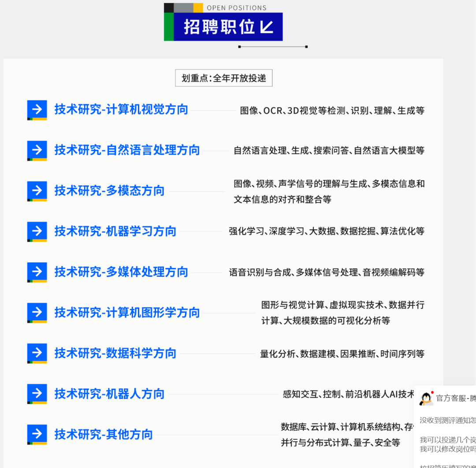Click description 图像、OCR、3D视觉等检测、识别、理解、生成等
Screen dimensions: 476x468
point(332,111)
